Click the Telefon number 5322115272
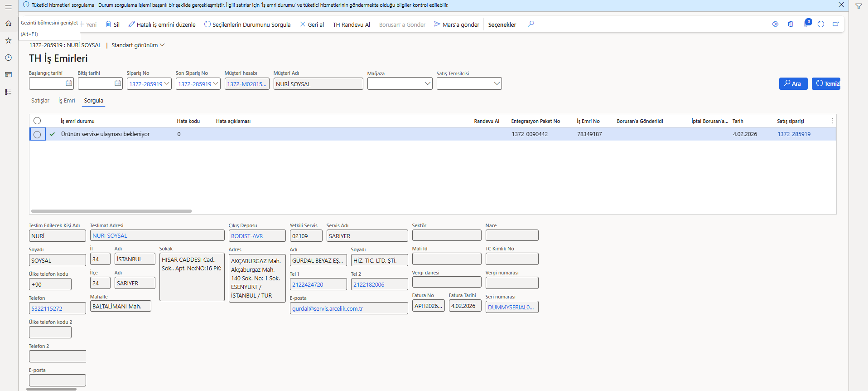The width and height of the screenshot is (868, 391). coord(47,308)
